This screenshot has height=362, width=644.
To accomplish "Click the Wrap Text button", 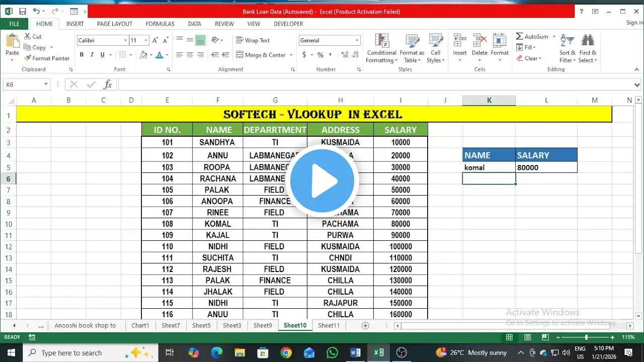I will (253, 40).
